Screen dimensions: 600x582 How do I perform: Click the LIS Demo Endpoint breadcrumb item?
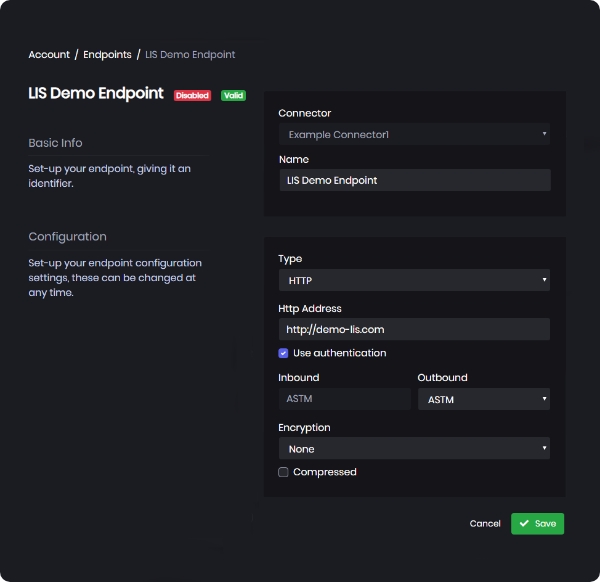point(190,54)
